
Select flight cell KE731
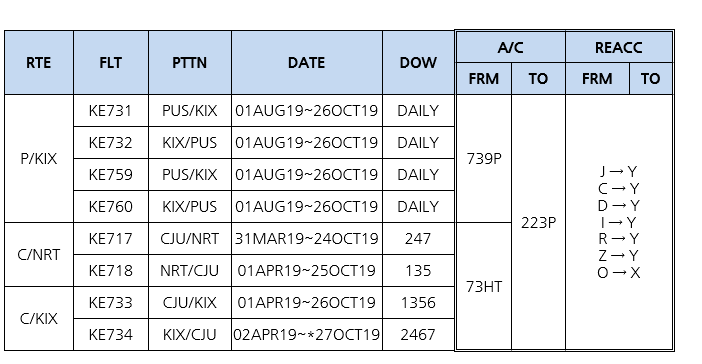point(111,111)
